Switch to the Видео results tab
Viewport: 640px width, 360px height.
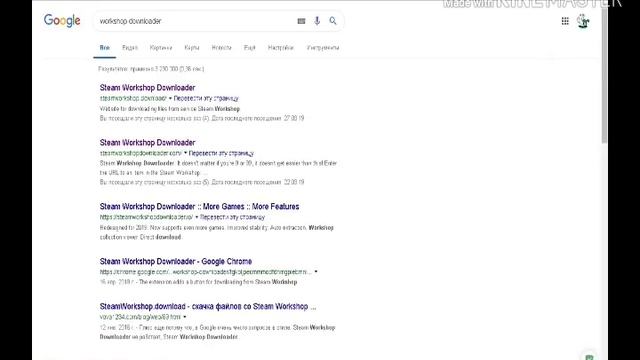(130, 48)
